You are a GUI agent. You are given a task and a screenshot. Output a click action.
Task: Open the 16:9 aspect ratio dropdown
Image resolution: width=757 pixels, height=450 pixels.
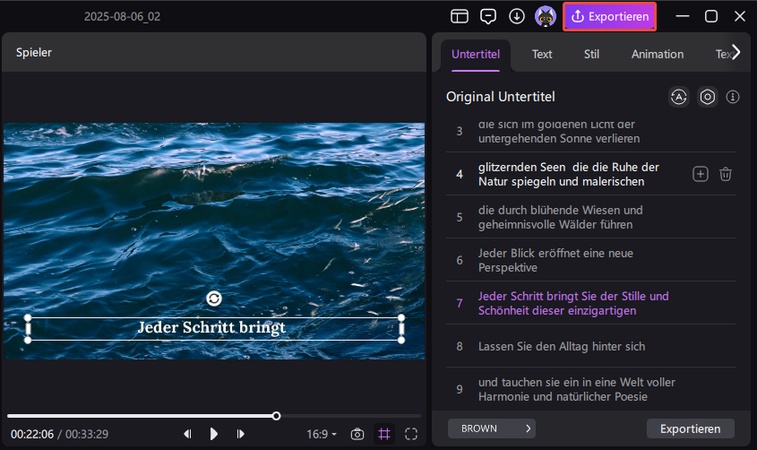322,434
